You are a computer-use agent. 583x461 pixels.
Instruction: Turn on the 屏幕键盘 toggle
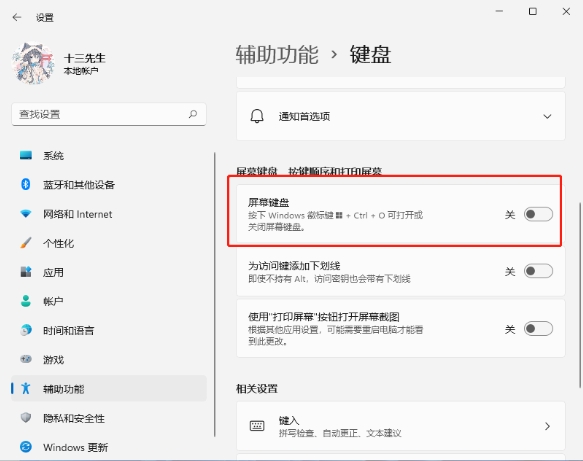[538, 214]
